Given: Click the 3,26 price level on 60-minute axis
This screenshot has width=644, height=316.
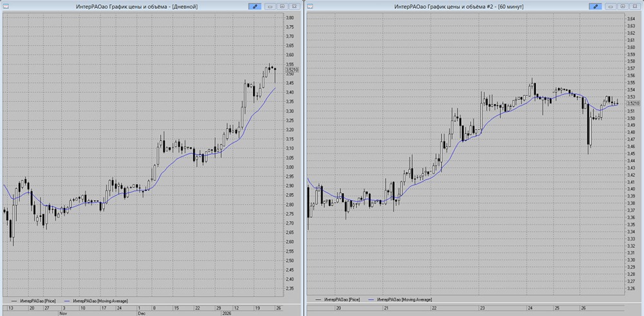Looking at the screenshot, I should 631,288.
